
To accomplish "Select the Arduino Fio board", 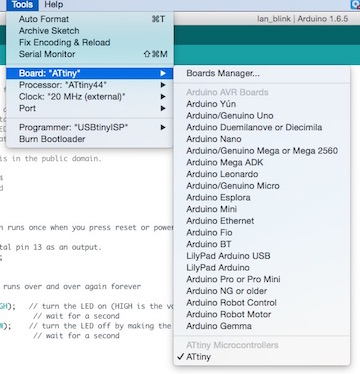I will coord(262,232).
